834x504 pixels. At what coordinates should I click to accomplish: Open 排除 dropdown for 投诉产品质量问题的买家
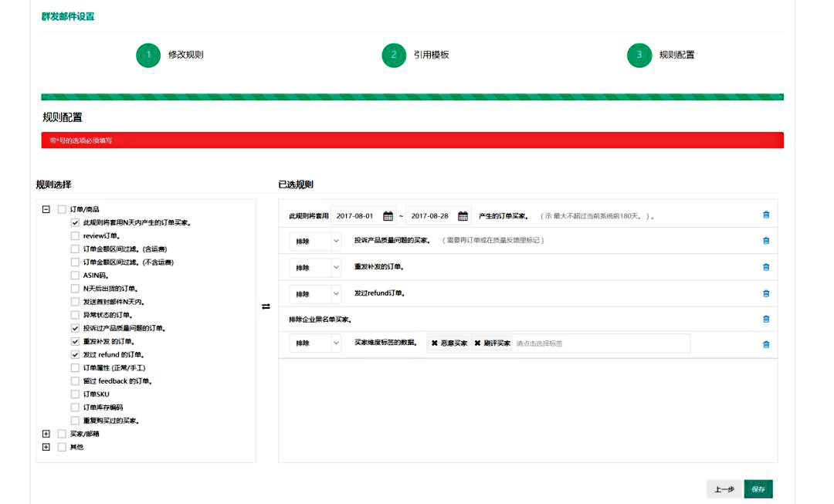(x=315, y=242)
